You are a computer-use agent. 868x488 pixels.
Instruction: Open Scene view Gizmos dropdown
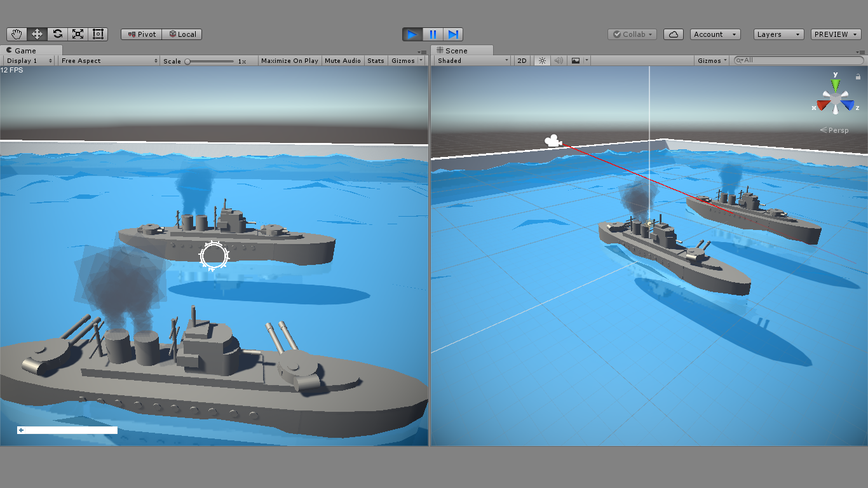click(712, 61)
